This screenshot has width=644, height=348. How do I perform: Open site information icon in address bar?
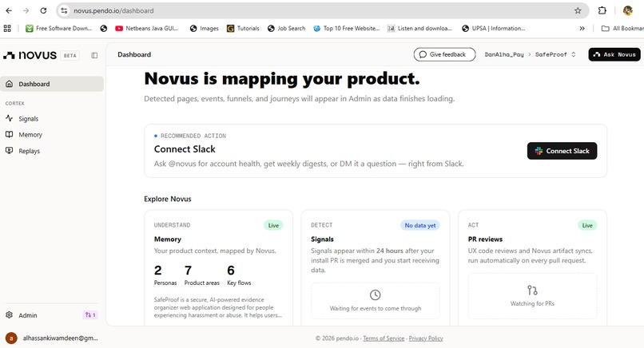[x=64, y=10]
